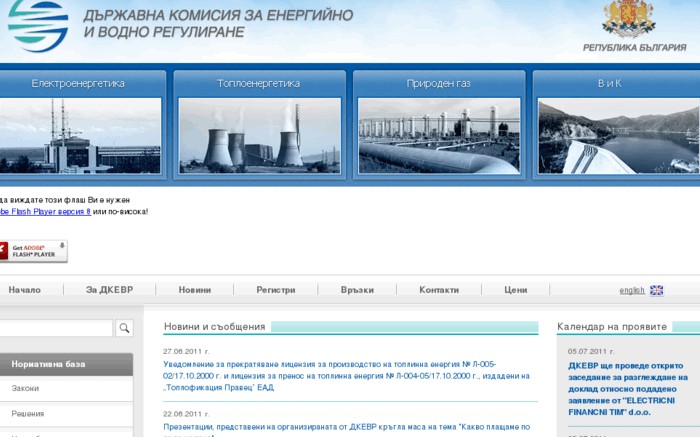Open the ДКЕВР кръгла маса presentations news item
This screenshot has width=700, height=437.
[x=346, y=431]
